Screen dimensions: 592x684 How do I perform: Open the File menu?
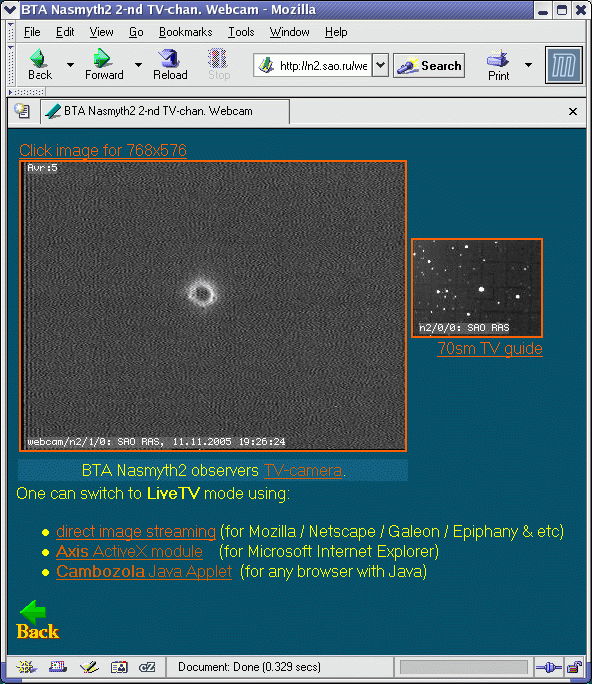pyautogui.click(x=32, y=32)
